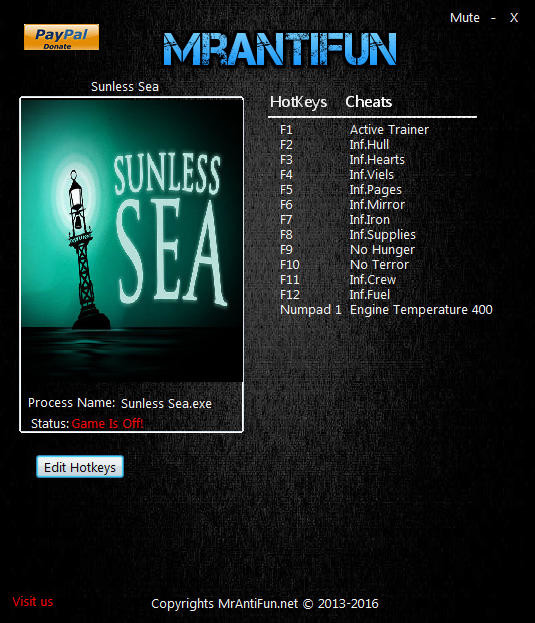Open the Visit us link
The height and width of the screenshot is (623, 535).
[33, 602]
